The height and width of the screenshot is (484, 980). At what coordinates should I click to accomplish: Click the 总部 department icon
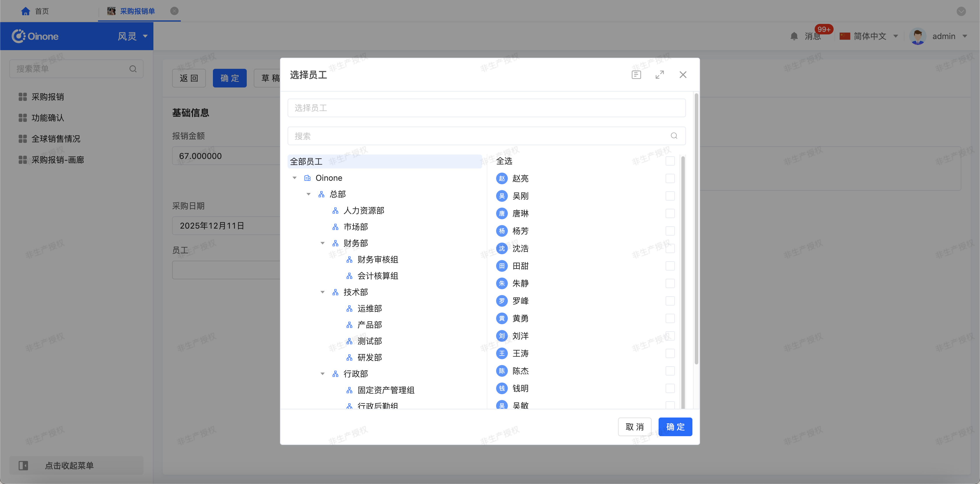321,194
